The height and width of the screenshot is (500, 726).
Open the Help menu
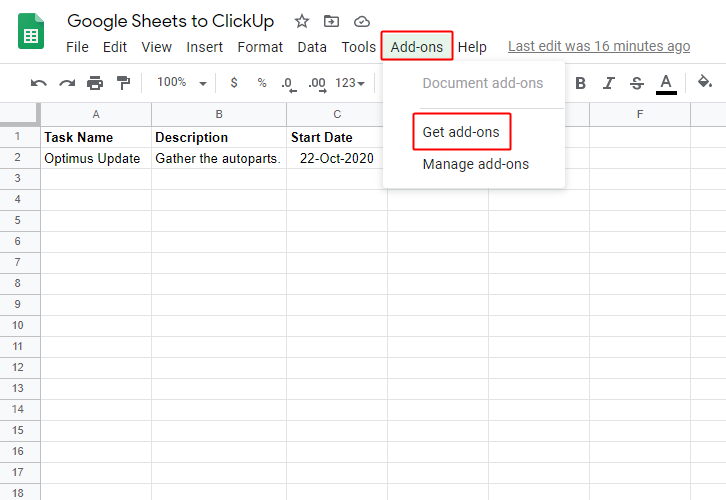coord(472,47)
